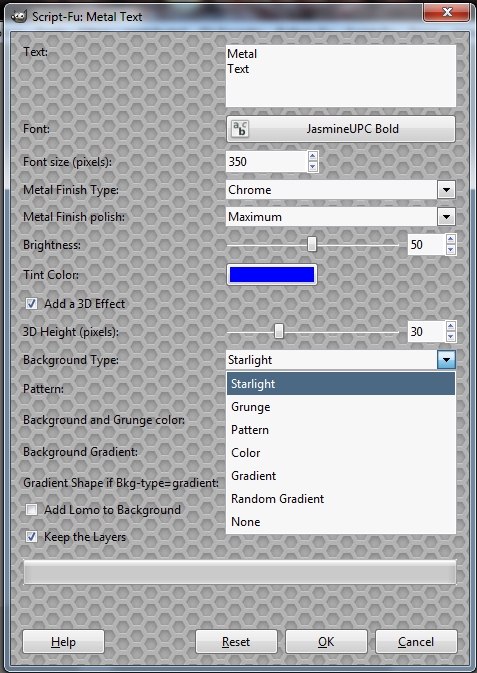The width and height of the screenshot is (477, 673).
Task: Expand the Metal Finish Type dropdown
Action: (x=446, y=190)
